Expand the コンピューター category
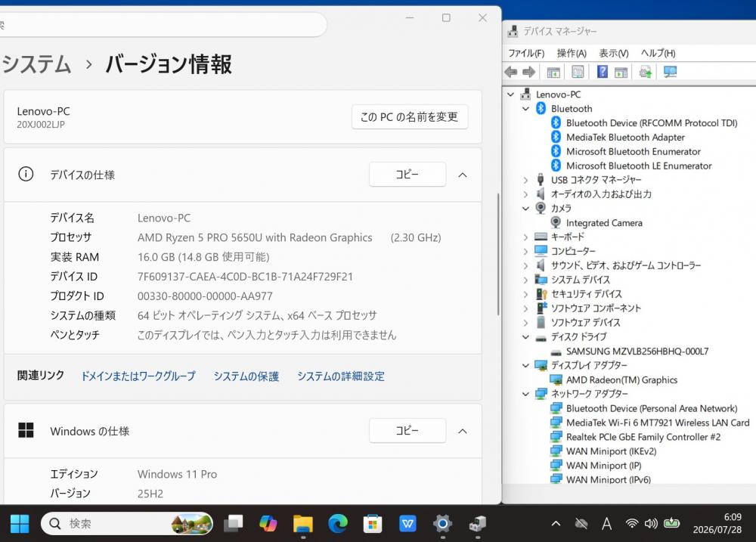Screen dimensions: 756x542 525,252
